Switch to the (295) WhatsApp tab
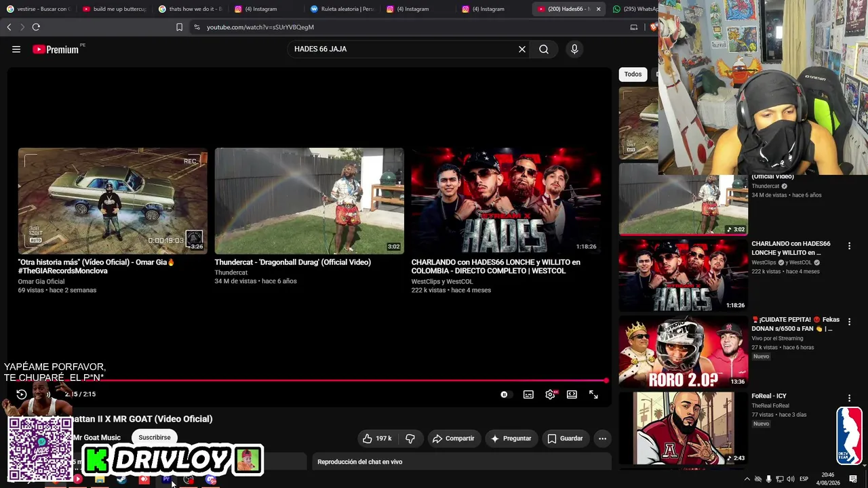 [x=634, y=9]
